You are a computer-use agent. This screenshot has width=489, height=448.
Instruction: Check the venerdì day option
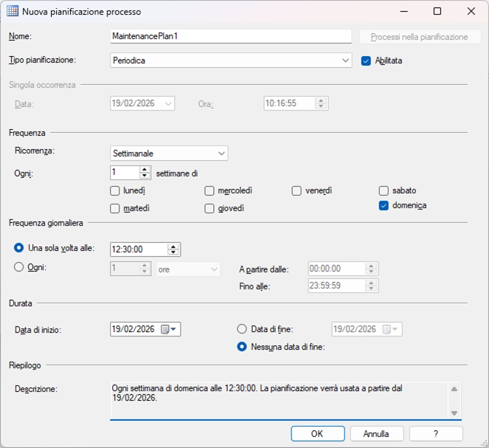[x=296, y=191]
